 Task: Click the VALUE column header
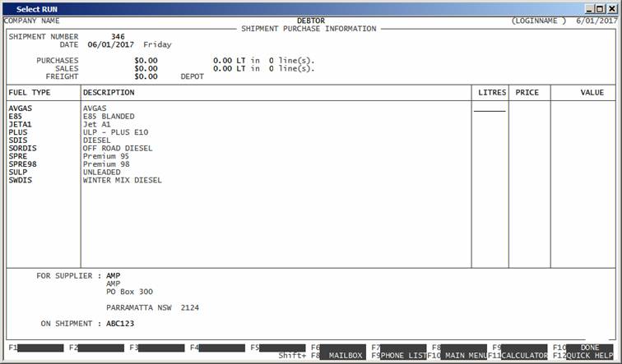592,93
